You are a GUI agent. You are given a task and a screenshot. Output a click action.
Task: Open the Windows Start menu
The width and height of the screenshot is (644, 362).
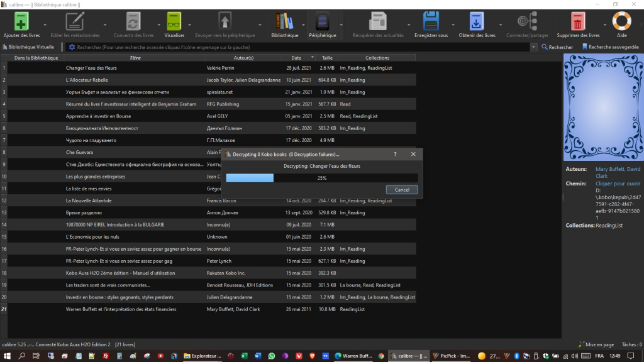7,356
